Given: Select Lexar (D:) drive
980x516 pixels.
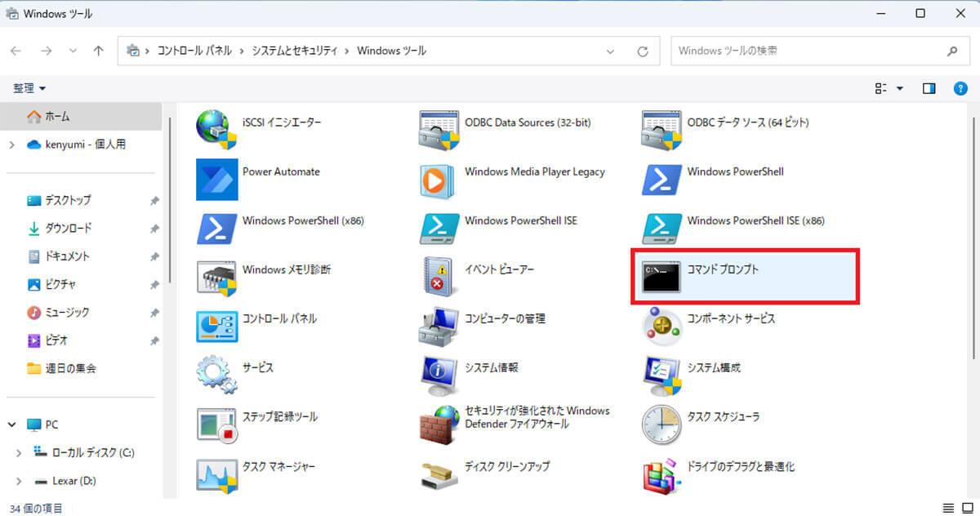Looking at the screenshot, I should click(65, 481).
